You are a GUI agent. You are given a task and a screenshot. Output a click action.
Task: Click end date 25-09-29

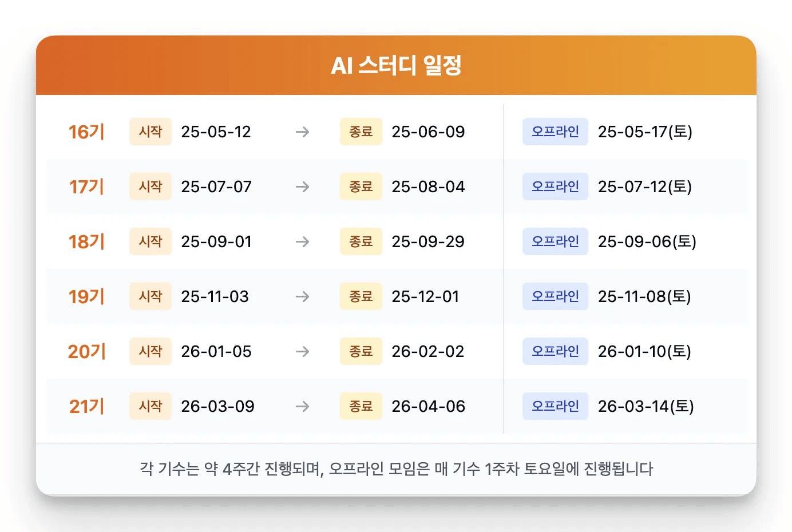coord(428,242)
